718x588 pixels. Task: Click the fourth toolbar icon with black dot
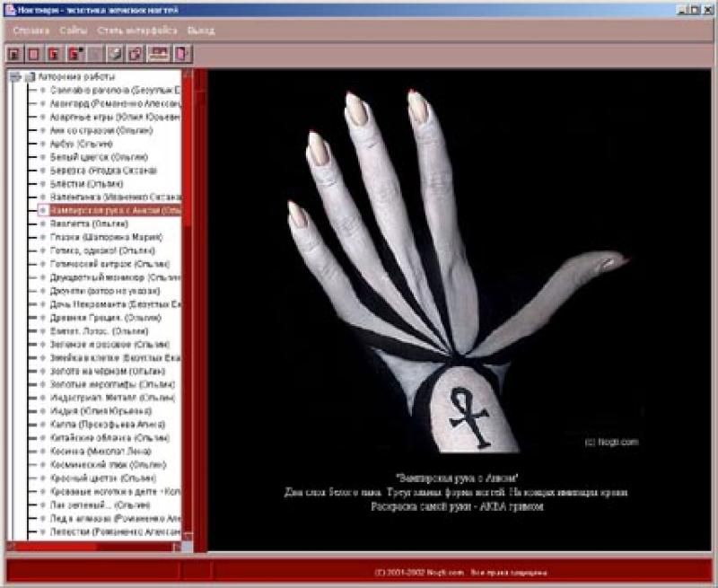[73, 54]
